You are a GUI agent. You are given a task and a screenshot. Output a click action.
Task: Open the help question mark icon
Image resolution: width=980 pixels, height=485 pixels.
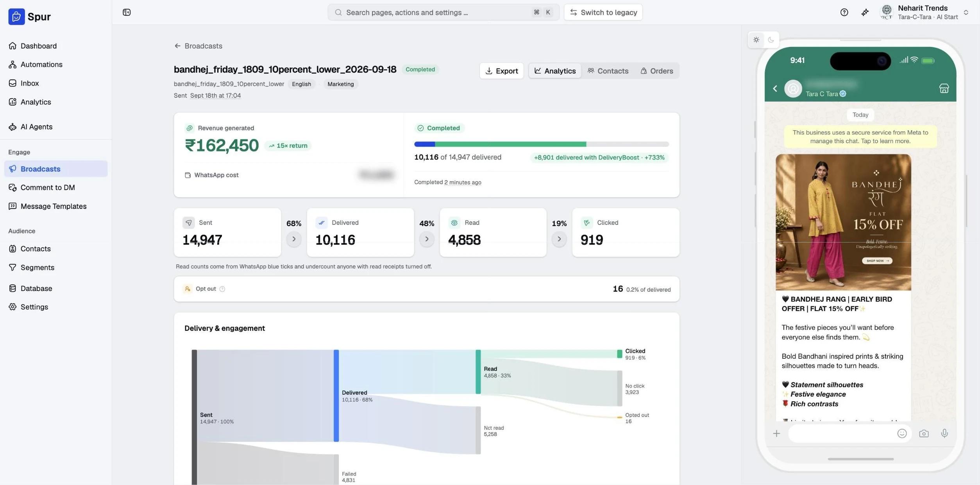tap(844, 13)
